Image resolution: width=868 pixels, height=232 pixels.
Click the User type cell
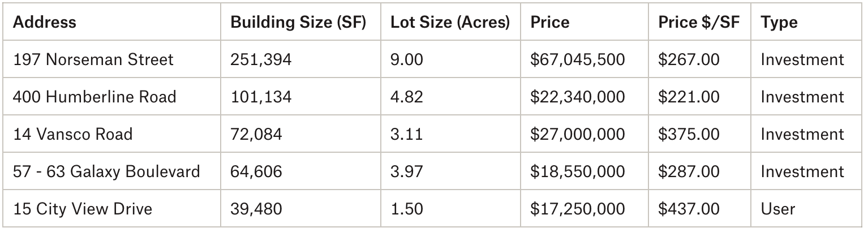point(778,209)
